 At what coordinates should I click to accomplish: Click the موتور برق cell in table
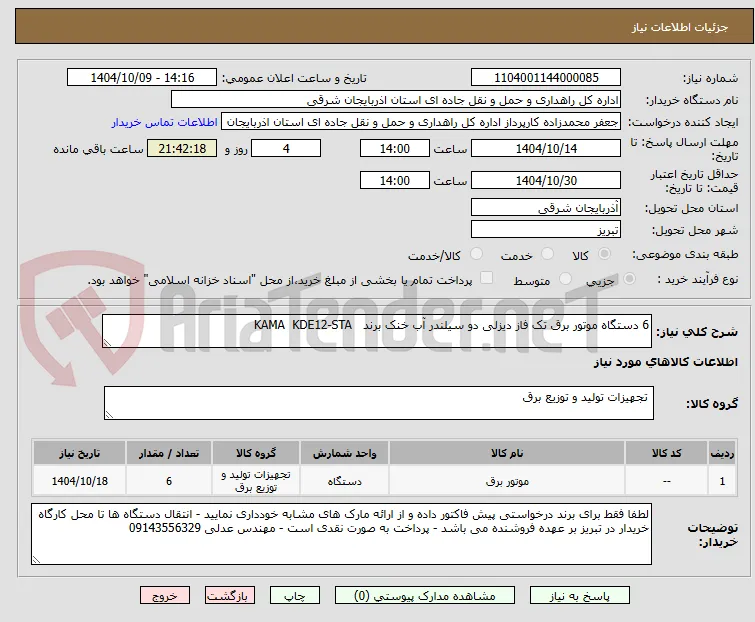[x=507, y=480]
